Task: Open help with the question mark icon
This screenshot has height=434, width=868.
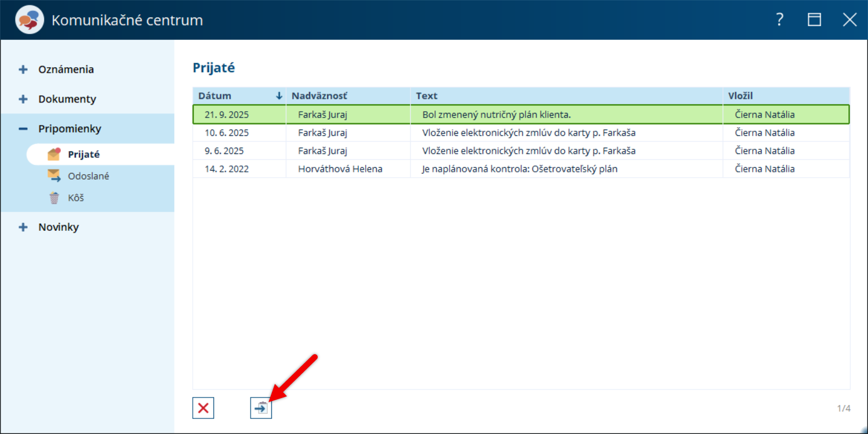Action: 779,20
